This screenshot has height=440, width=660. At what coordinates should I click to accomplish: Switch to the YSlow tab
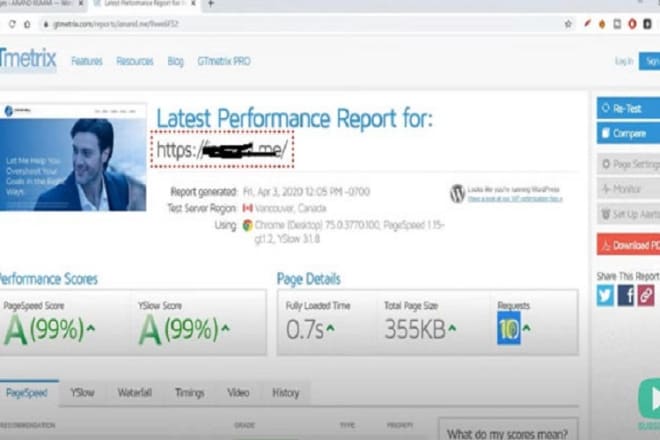coord(82,393)
